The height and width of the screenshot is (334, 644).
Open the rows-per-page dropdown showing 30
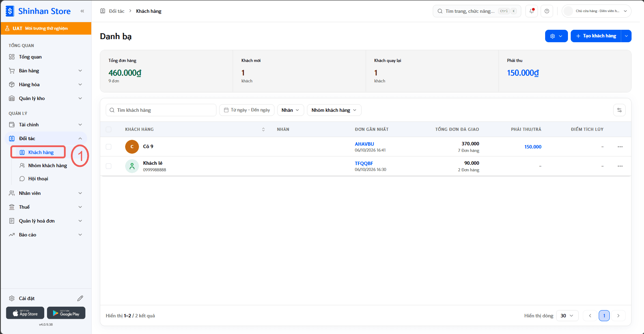point(567,316)
